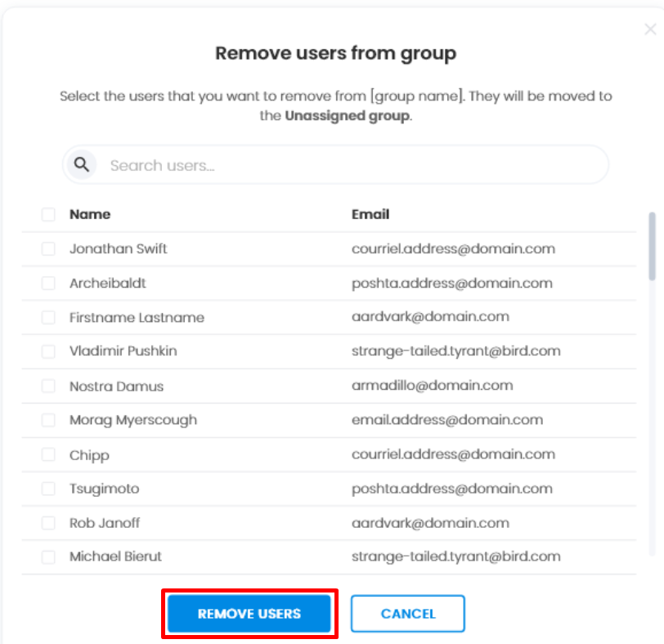Viewport: 664px width, 644px height.
Task: Check Vladimir Pushkin's checkbox
Action: 47,351
